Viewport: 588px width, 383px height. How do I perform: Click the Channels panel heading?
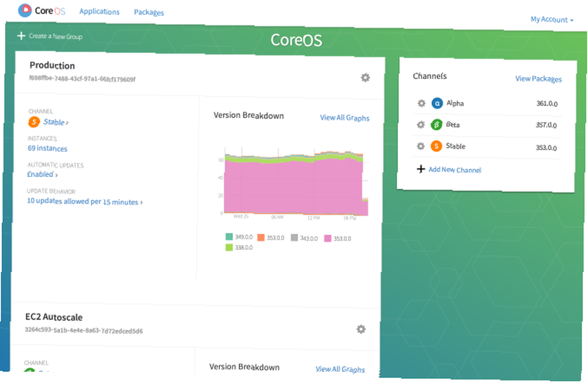pos(430,76)
